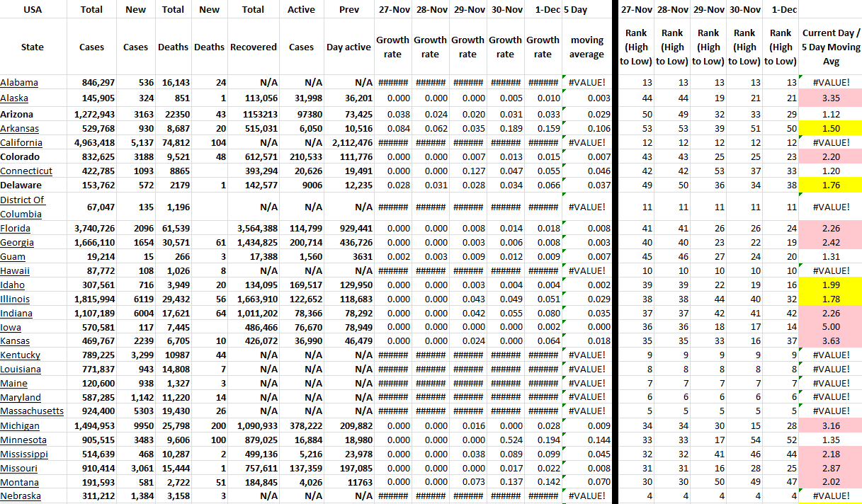
Task: Open the Florida hyperlink
Action: [15, 229]
